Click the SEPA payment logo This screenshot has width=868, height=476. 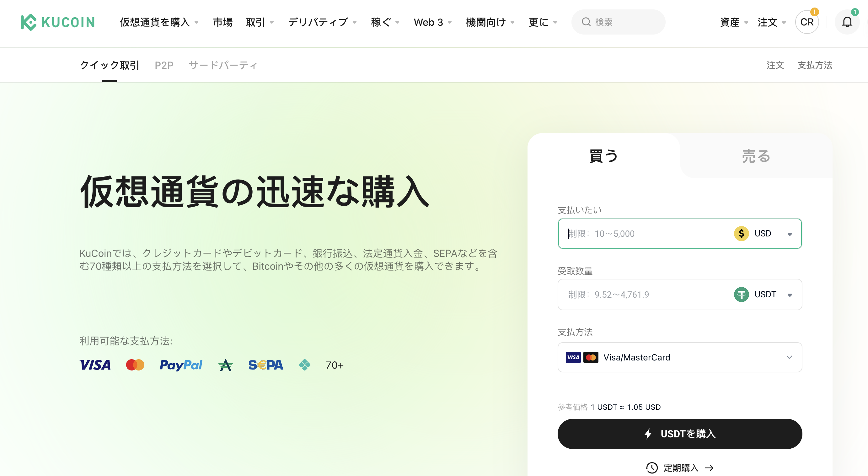tap(265, 365)
